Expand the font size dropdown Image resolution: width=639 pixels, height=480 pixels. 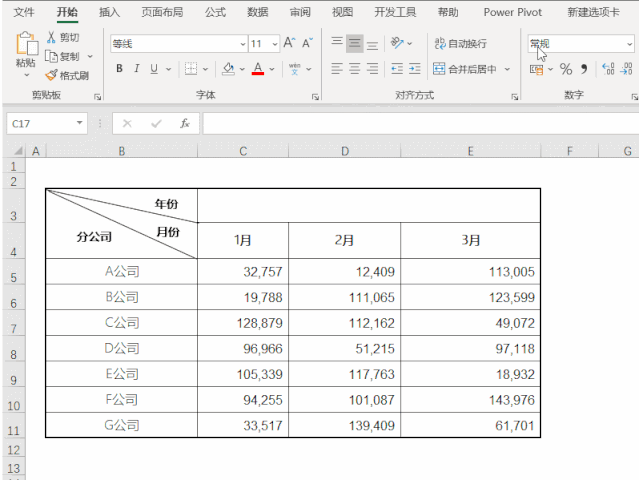click(x=273, y=44)
